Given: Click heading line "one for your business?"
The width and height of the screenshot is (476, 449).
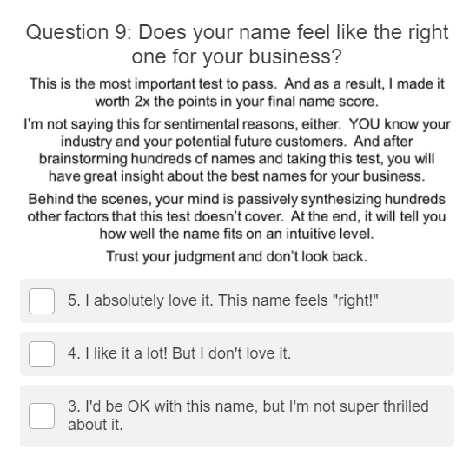Looking at the screenshot, I should coord(237,56).
